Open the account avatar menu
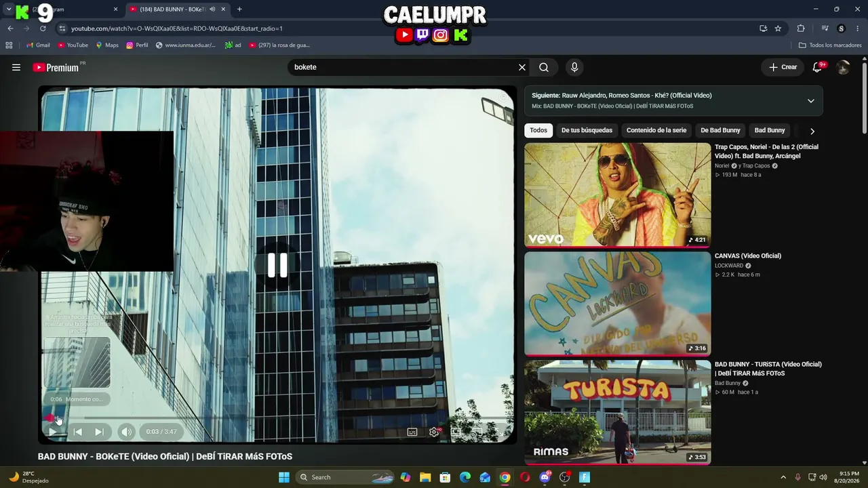This screenshot has height=488, width=868. click(843, 67)
